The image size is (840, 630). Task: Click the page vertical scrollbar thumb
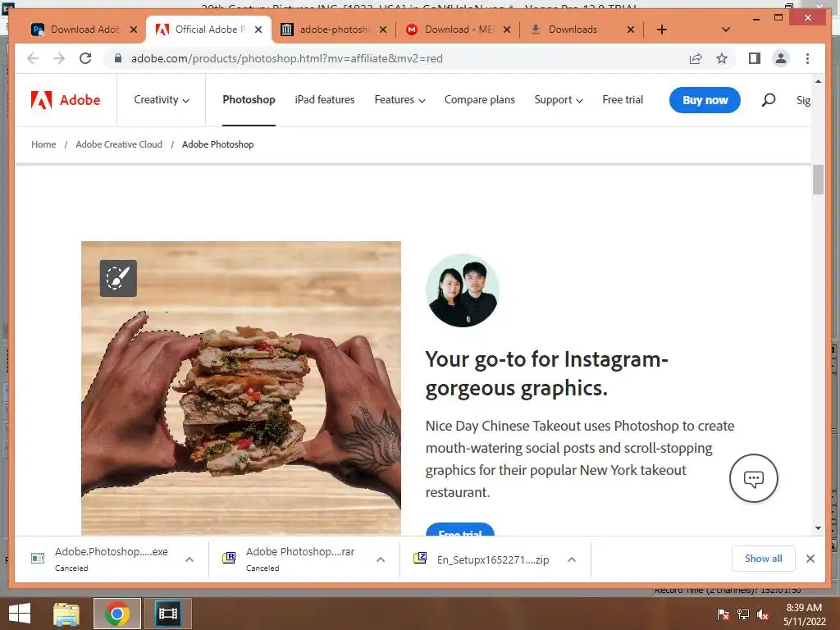pos(818,180)
